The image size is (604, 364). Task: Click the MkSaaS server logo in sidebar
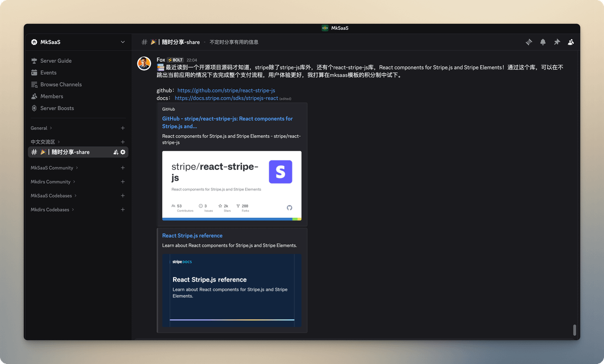(x=34, y=42)
